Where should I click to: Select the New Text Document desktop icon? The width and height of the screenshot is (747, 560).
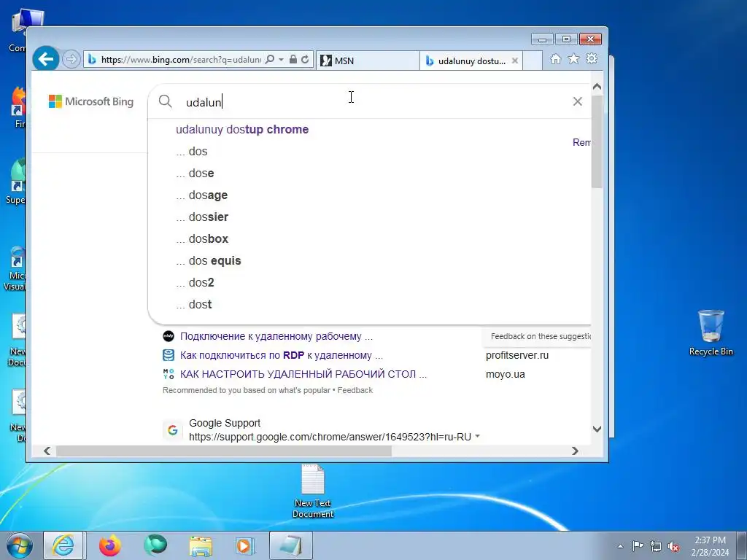coord(312,491)
